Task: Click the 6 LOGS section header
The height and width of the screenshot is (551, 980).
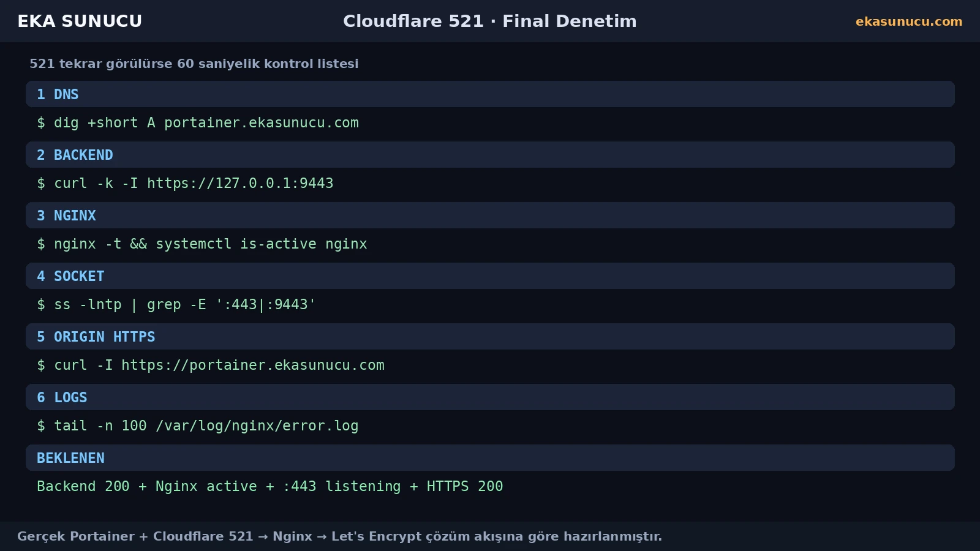Action: click(490, 397)
